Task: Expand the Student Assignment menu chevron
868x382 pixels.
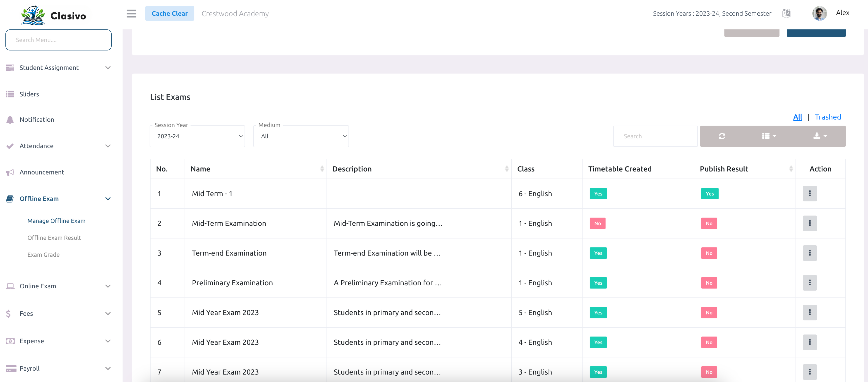Action: coord(108,68)
